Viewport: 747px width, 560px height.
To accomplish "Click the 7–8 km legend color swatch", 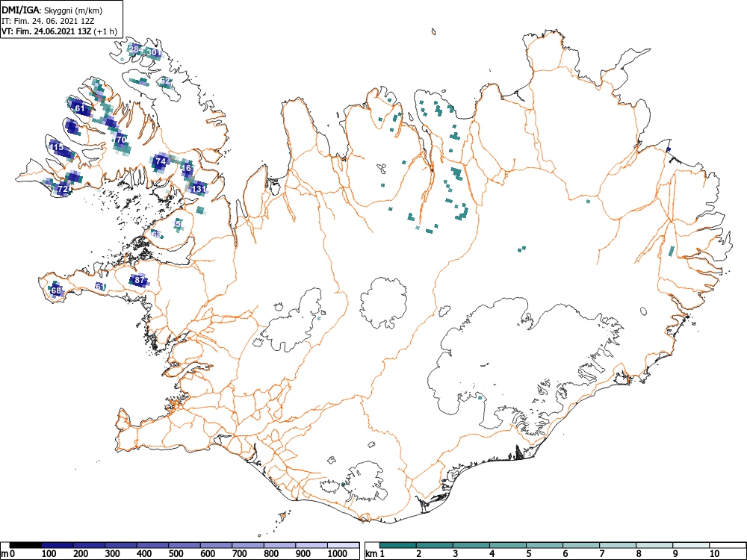I will 618,545.
